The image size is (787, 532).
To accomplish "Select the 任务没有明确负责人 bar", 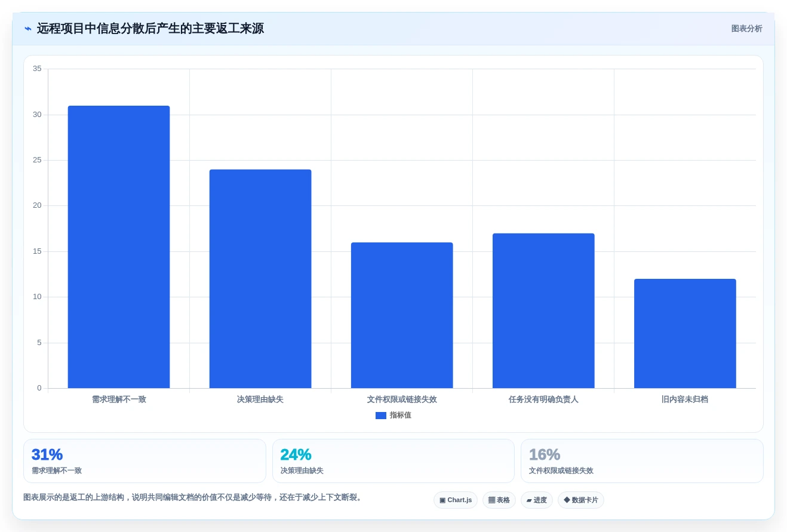I will [x=543, y=311].
